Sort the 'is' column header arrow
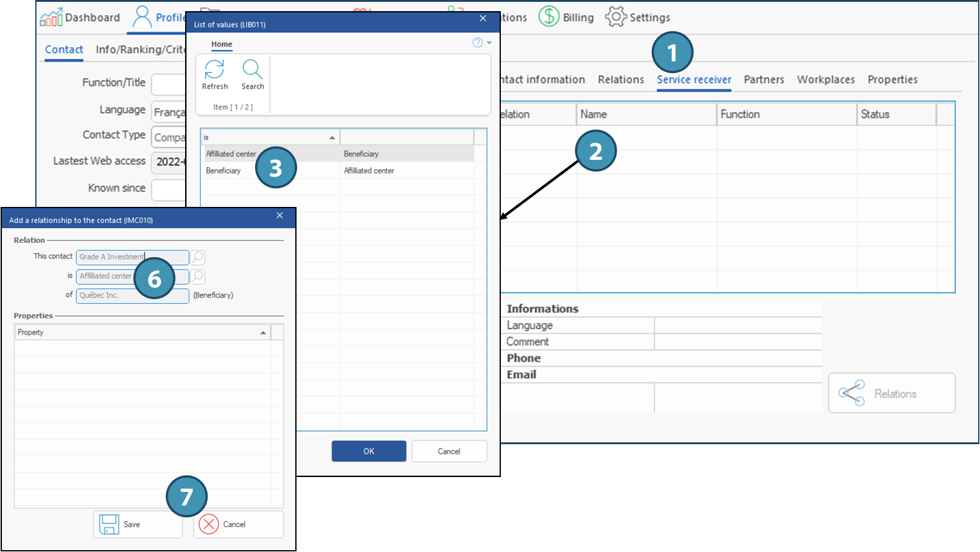The image size is (980, 552). 332,138
